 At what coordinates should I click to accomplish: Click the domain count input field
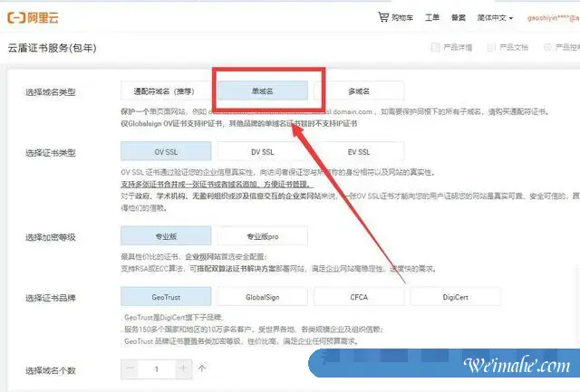pyautogui.click(x=157, y=368)
